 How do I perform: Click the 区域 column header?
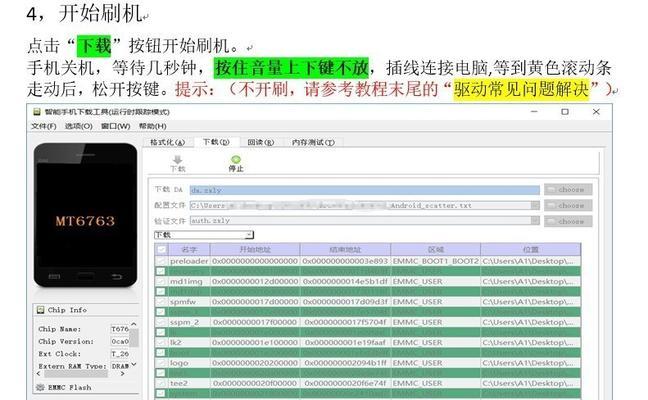(x=436, y=250)
